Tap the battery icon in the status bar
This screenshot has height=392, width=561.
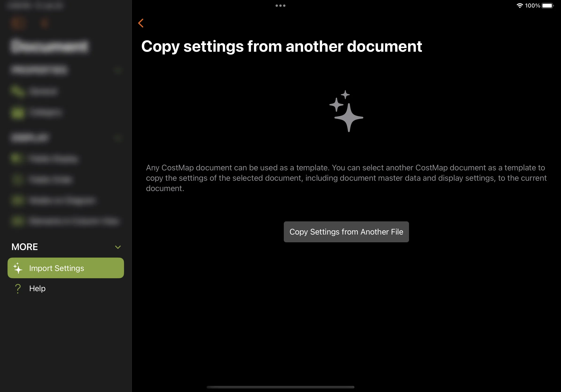pyautogui.click(x=547, y=5)
